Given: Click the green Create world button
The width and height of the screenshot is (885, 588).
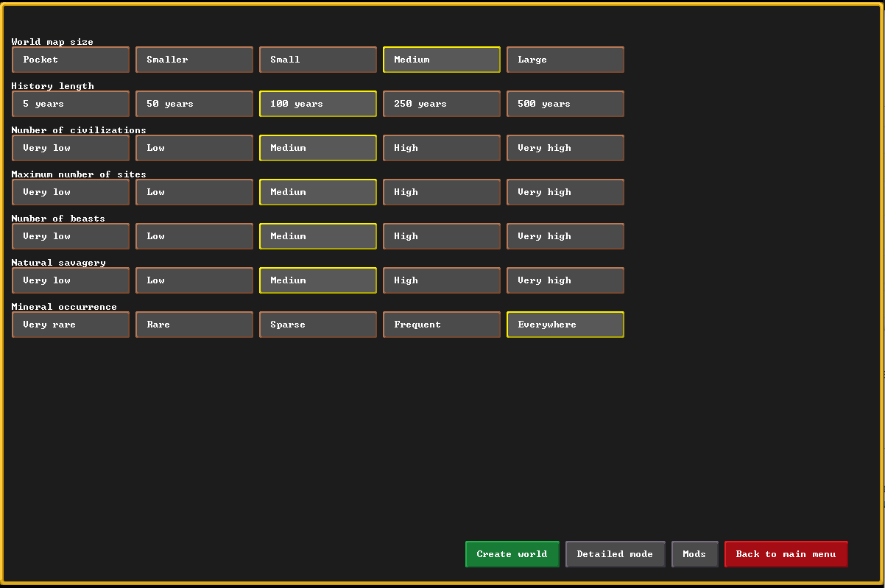Looking at the screenshot, I should click(512, 554).
